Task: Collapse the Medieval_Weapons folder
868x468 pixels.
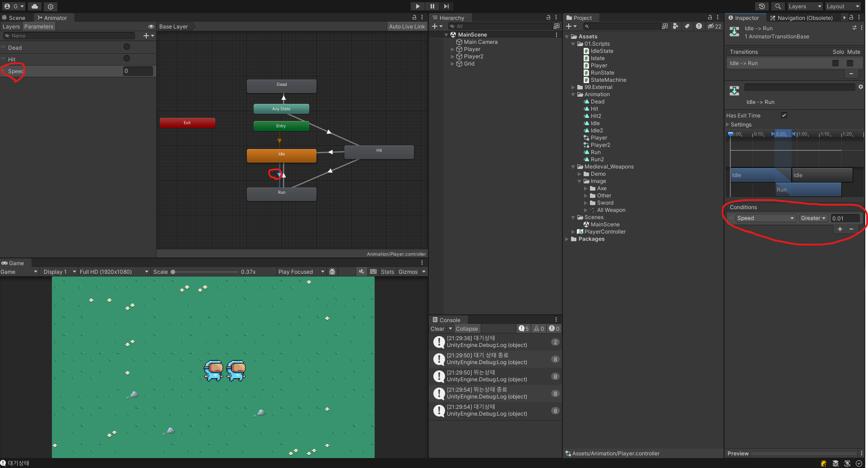Action: (x=573, y=167)
